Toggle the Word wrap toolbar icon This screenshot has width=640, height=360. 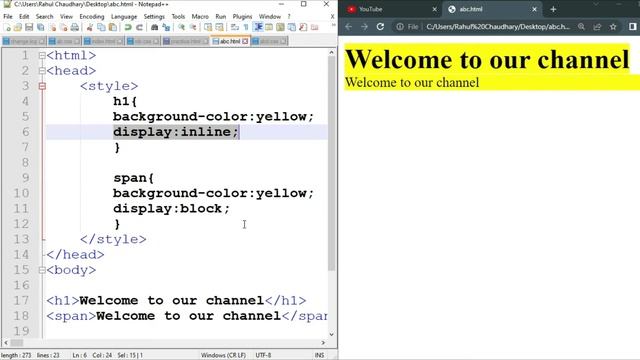click(235, 27)
